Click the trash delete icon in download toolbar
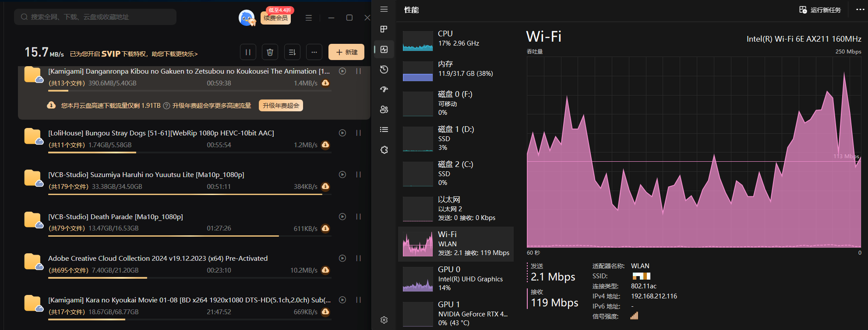 pos(270,52)
